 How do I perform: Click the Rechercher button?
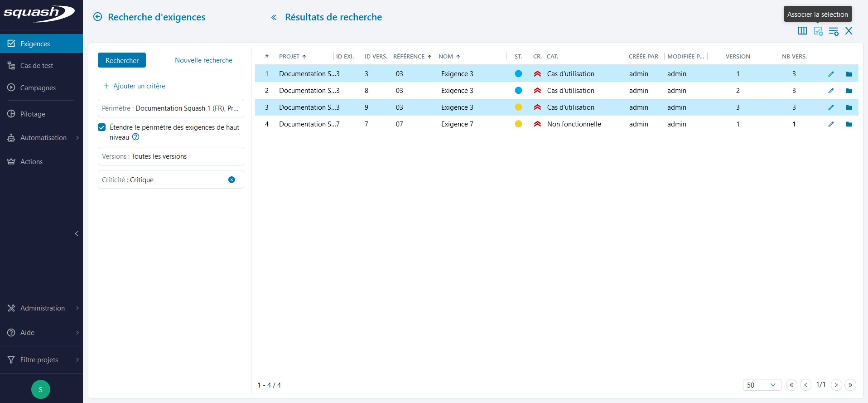pos(122,60)
